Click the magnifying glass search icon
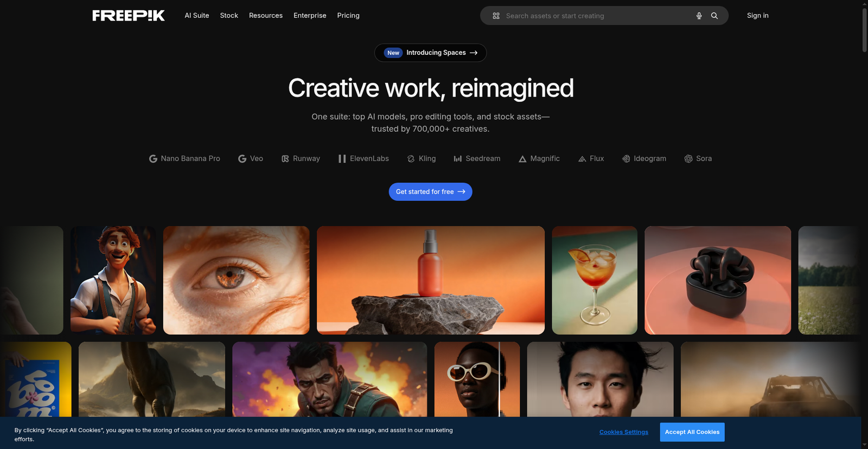Screen dimensions: 868x449 [714, 16]
